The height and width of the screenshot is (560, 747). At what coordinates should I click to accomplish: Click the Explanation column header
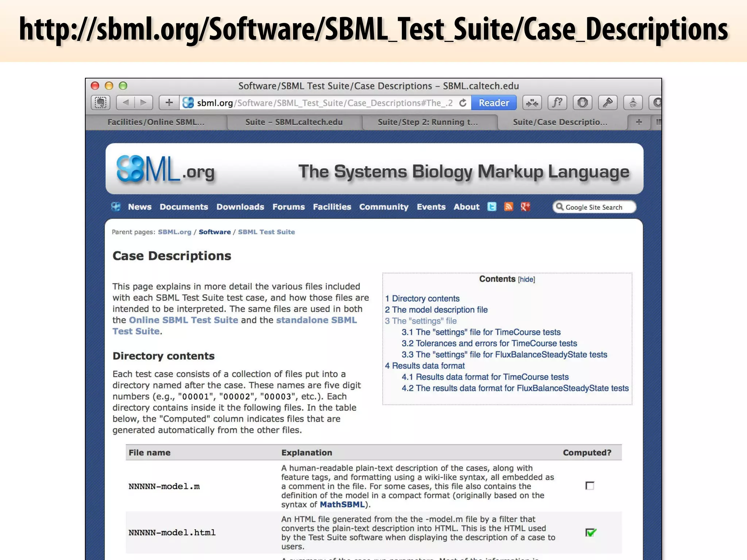coord(307,452)
